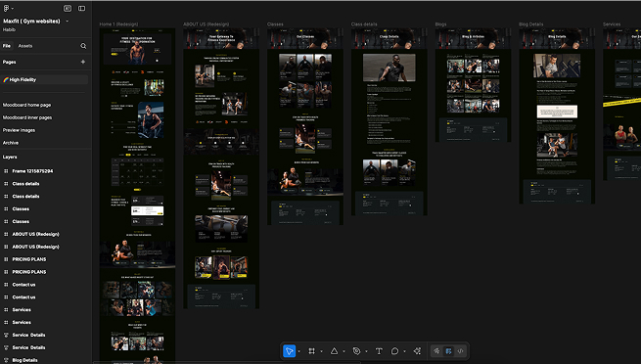Click the boxed letter icon beside sidebar toggle

coord(68,8)
